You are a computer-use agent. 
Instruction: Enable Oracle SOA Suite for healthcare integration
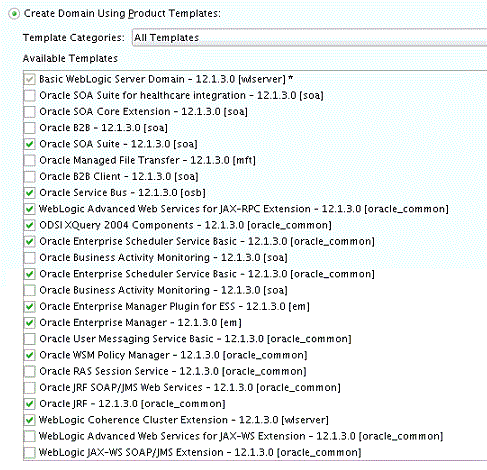(30, 95)
